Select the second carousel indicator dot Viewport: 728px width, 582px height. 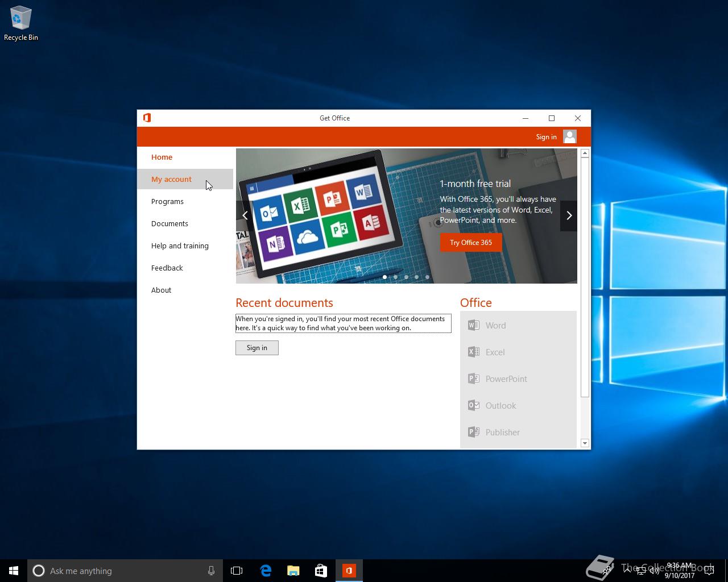click(396, 277)
